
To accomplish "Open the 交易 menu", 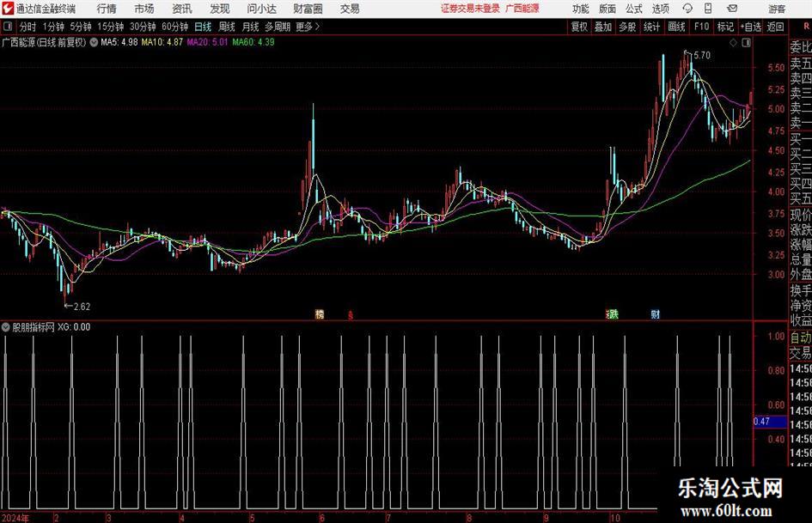I will 350,9.
